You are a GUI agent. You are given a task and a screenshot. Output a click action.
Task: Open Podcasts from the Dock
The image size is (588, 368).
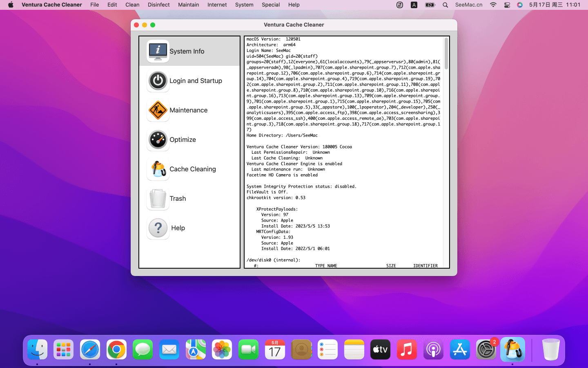(x=433, y=350)
